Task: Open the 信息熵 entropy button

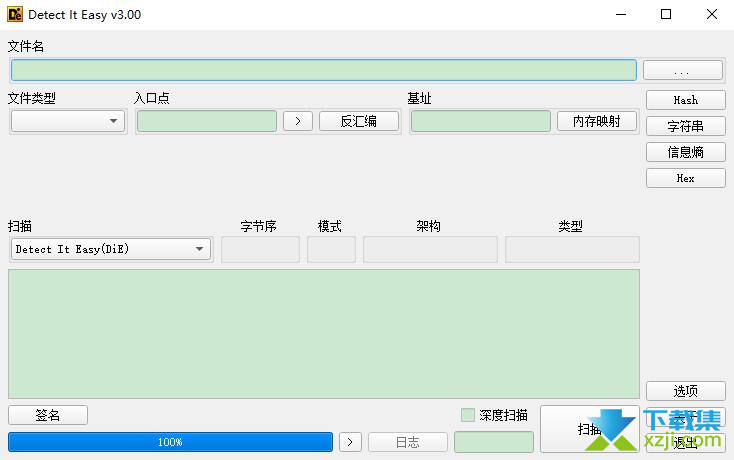Action: point(686,152)
